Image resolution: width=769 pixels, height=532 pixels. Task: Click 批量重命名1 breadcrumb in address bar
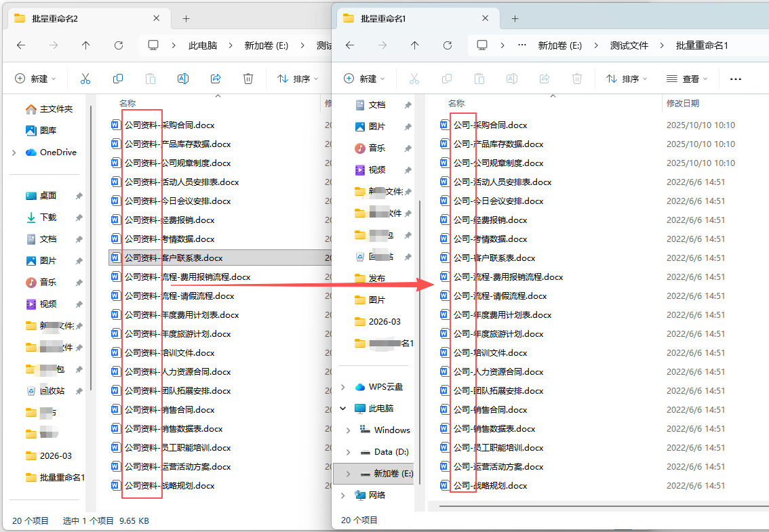(x=702, y=45)
